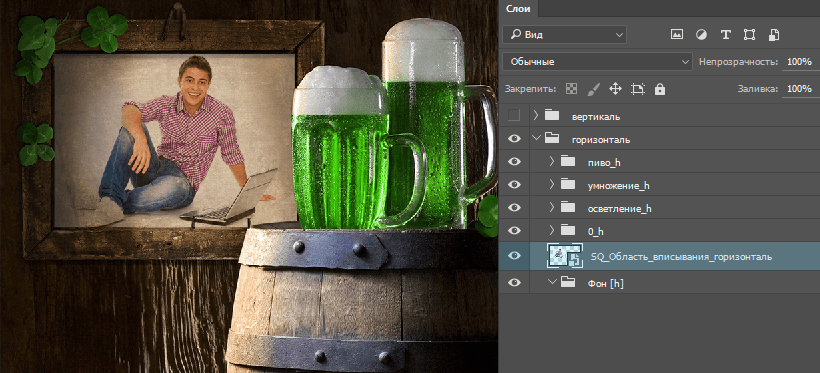The image size is (820, 373).
Task: Click folder icon of горизонталь group
Action: point(552,139)
